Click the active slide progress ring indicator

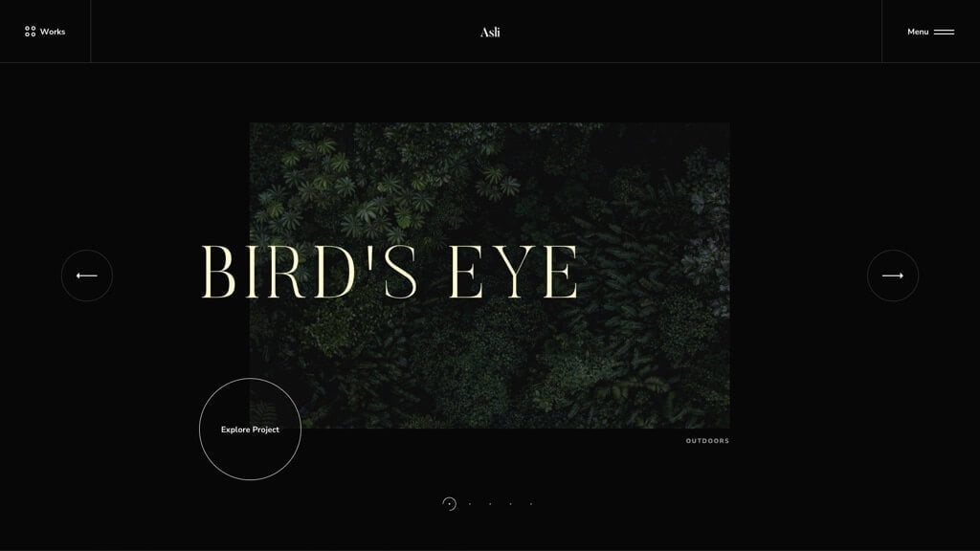coord(449,504)
